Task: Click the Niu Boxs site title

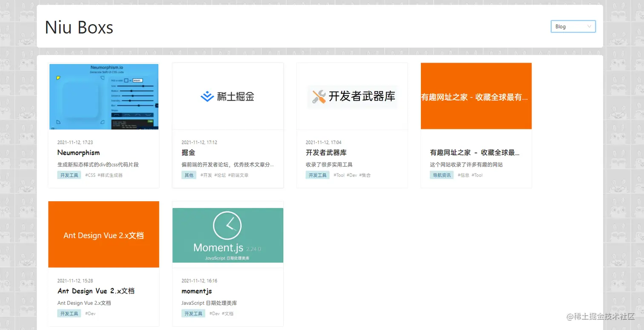Action: [79, 27]
